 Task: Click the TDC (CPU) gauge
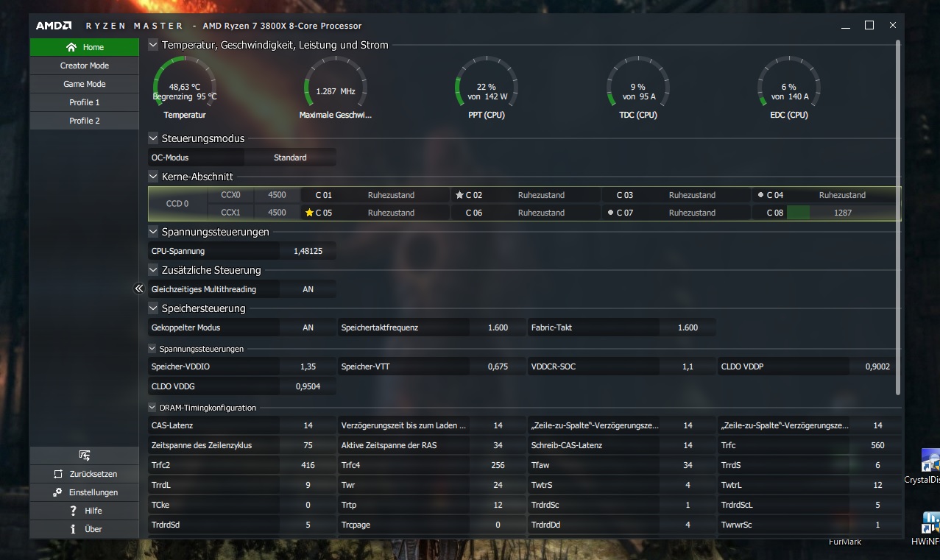637,87
